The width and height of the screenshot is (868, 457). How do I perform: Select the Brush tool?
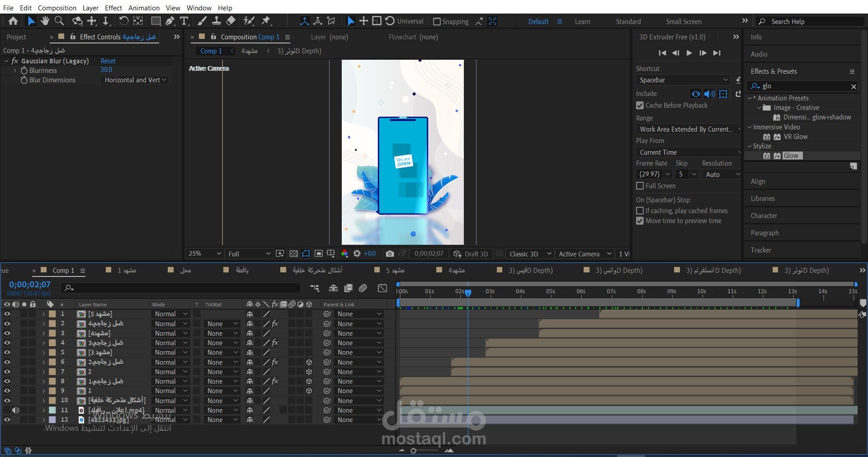202,21
